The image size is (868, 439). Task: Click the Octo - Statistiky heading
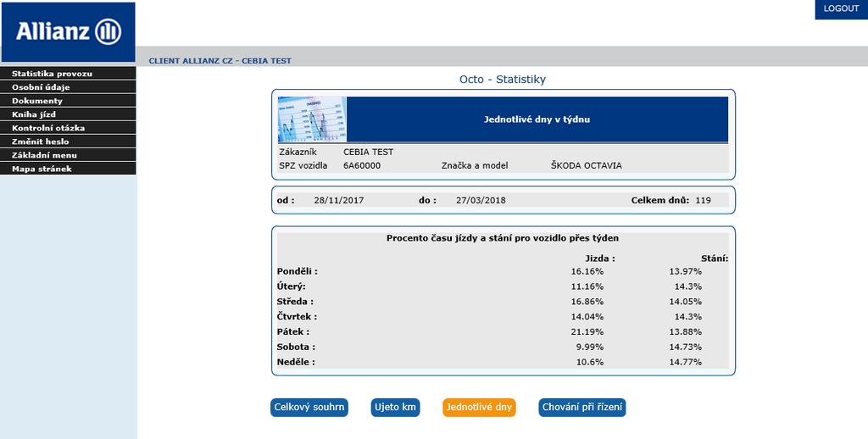tap(503, 79)
